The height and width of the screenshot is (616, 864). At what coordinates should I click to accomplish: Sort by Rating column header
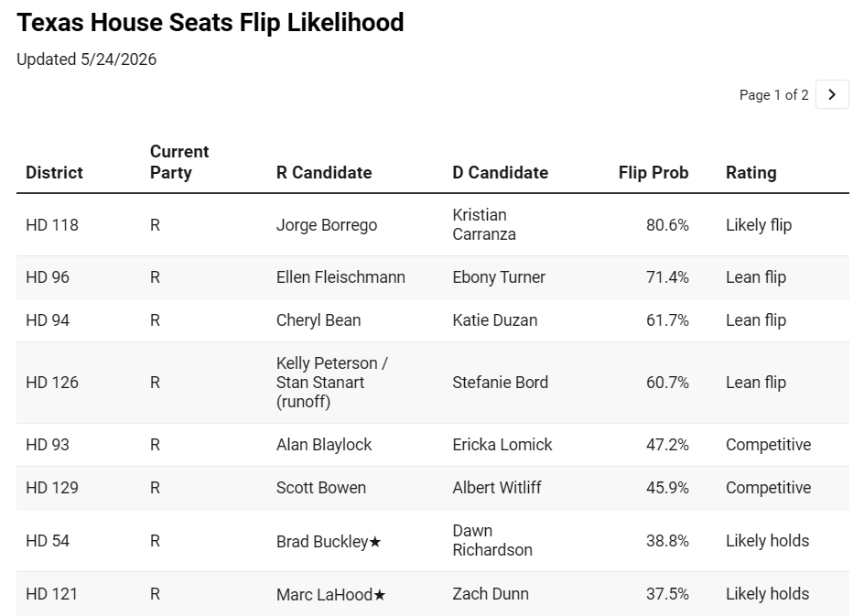click(x=751, y=172)
